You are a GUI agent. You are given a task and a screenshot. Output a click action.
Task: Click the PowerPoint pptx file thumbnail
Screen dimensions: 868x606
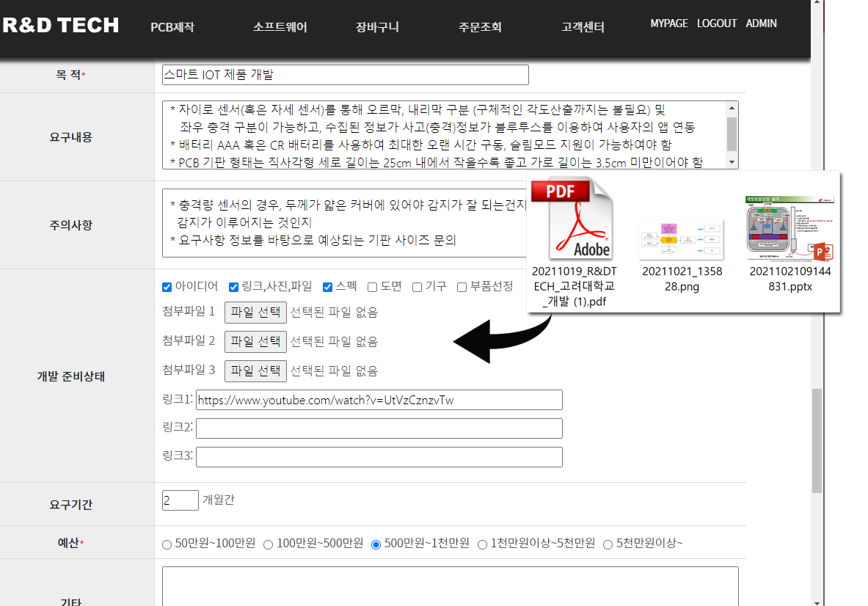point(789,228)
